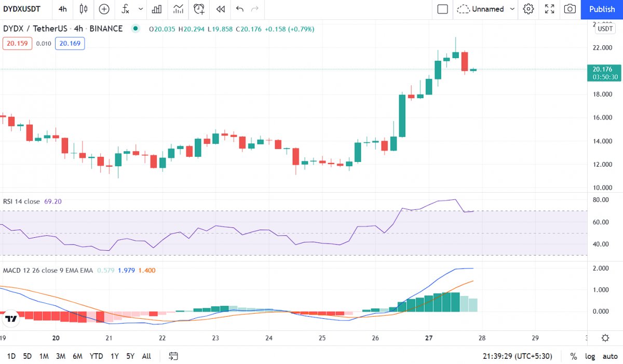Click the red 20.159 sell price button
The image size is (623, 364).
coord(18,44)
